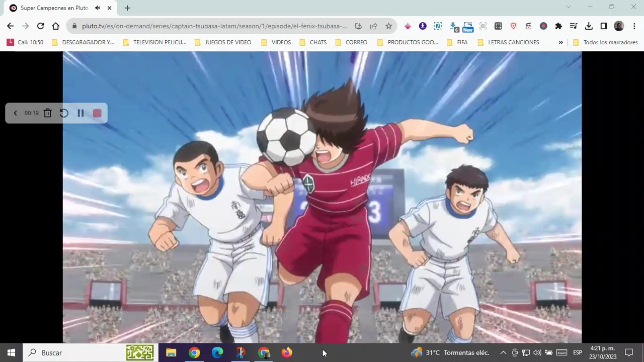The image size is (644, 362).
Task: Bookmark this page with the star
Action: point(388,26)
